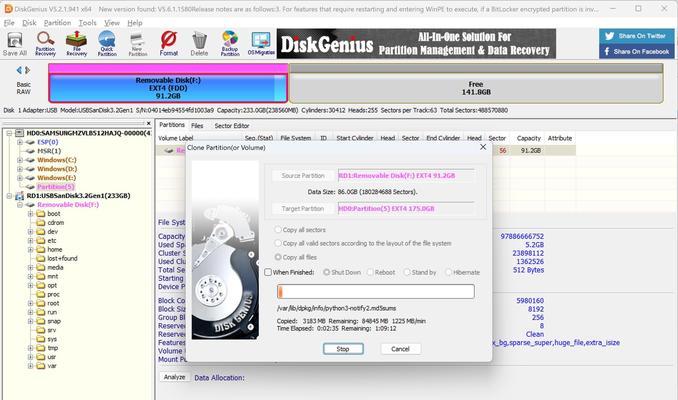Click the Analyze button
This screenshot has width=678, height=400.
click(175, 377)
